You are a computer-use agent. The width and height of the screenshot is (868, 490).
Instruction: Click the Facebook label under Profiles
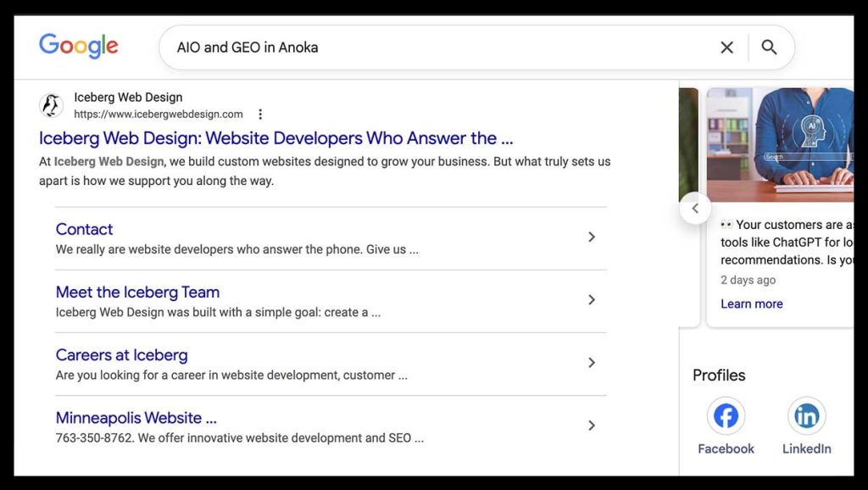coord(726,449)
